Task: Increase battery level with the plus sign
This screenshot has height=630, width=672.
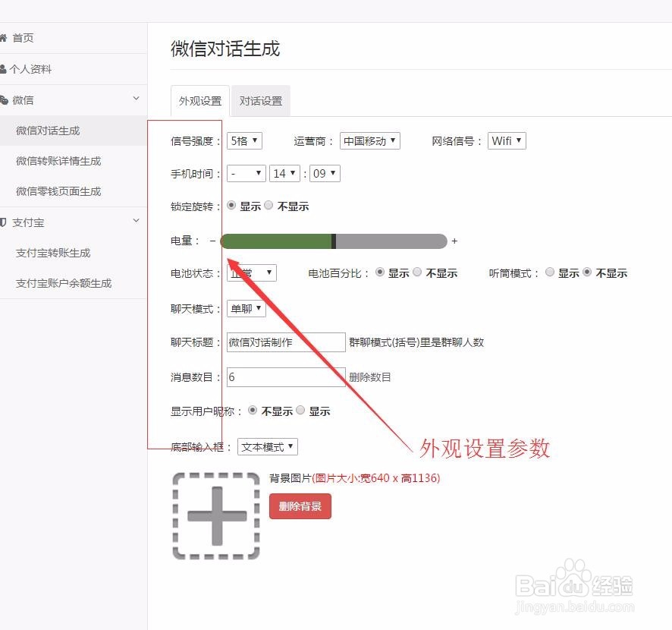Action: (454, 241)
